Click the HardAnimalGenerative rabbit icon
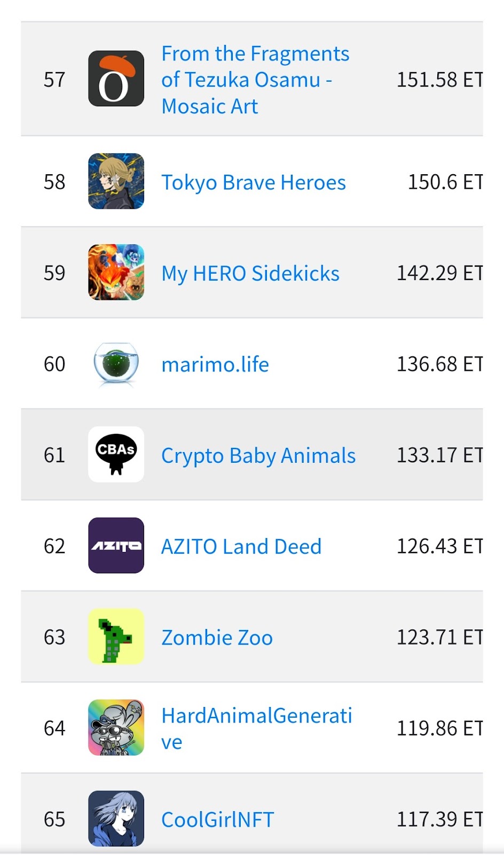This screenshot has width=504, height=855. coord(116,728)
